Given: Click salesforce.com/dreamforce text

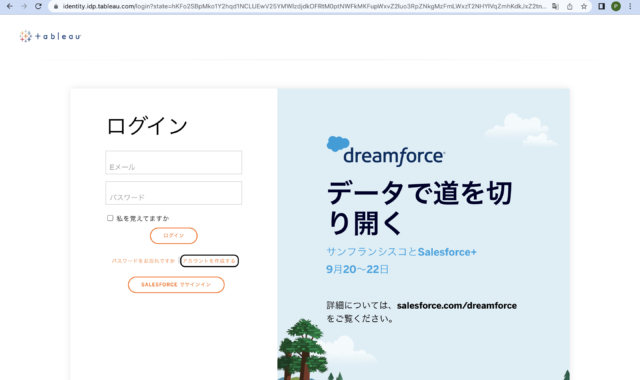Looking at the screenshot, I should [x=457, y=305].
